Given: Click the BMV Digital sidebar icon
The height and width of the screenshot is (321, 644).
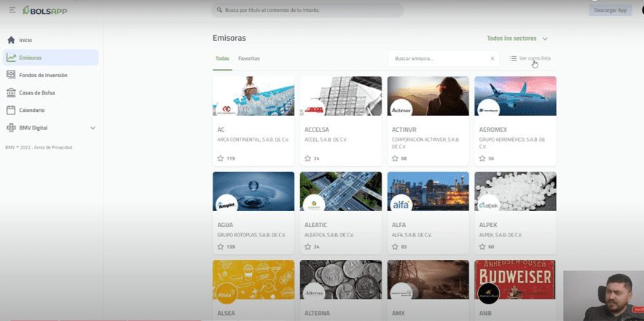Looking at the screenshot, I should click(11, 127).
